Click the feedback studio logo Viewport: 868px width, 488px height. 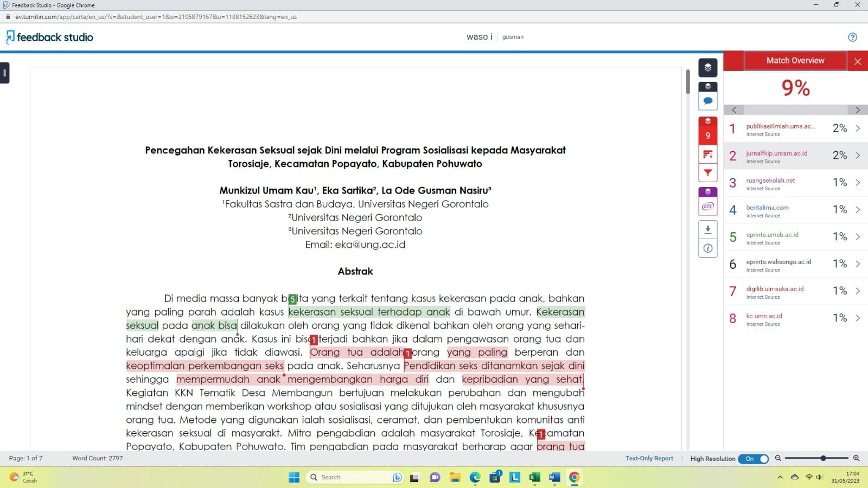point(50,37)
